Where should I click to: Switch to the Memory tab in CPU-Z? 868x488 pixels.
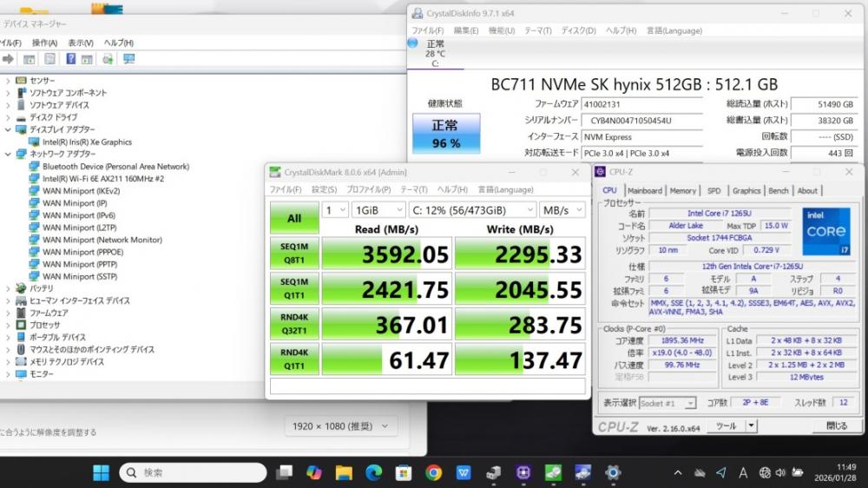pos(682,191)
